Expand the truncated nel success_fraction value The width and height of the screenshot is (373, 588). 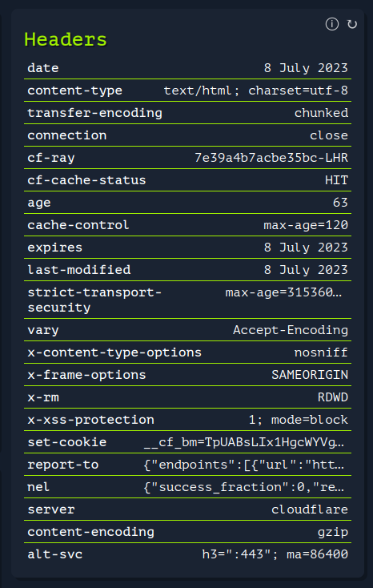click(x=244, y=487)
